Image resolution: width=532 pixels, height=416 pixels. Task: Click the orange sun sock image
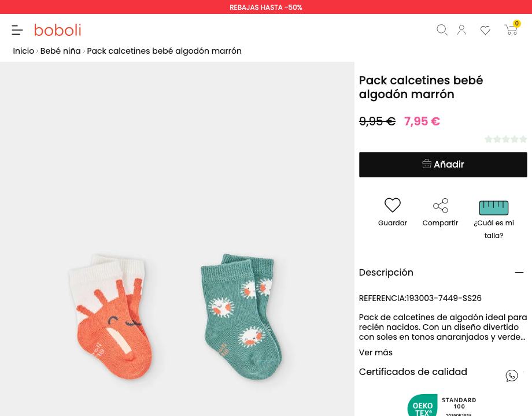click(110, 316)
